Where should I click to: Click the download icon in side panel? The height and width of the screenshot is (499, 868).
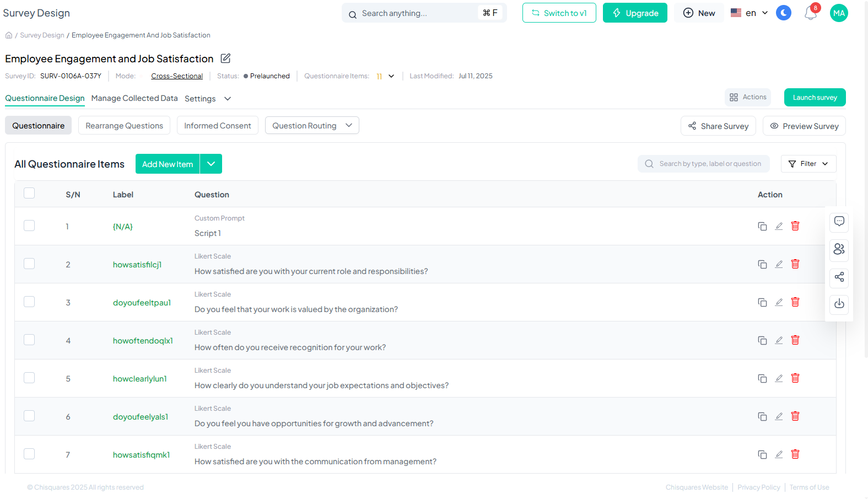coord(839,304)
